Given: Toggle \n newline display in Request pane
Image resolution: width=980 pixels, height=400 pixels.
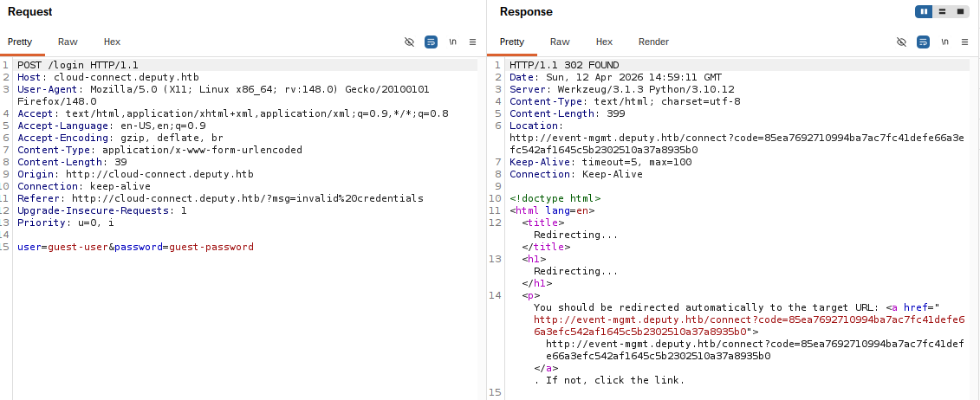Looking at the screenshot, I should [452, 42].
